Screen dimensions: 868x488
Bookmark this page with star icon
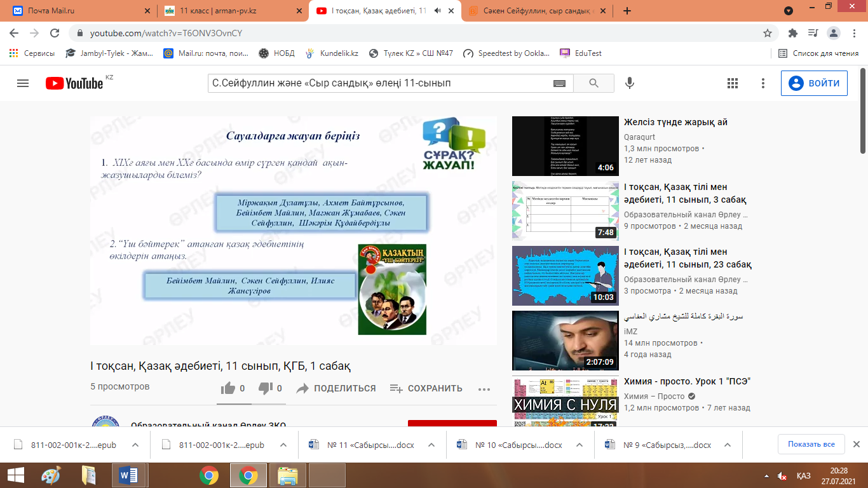pos(768,33)
